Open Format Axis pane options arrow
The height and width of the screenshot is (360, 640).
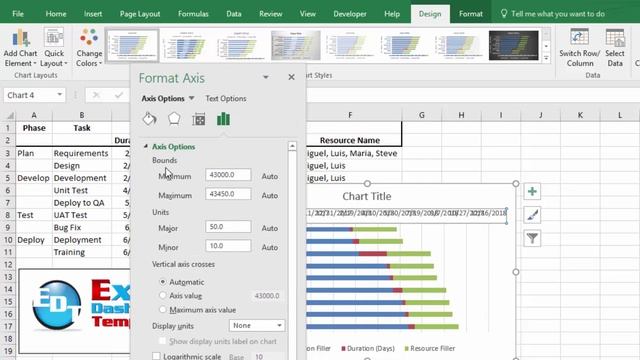pyautogui.click(x=266, y=77)
